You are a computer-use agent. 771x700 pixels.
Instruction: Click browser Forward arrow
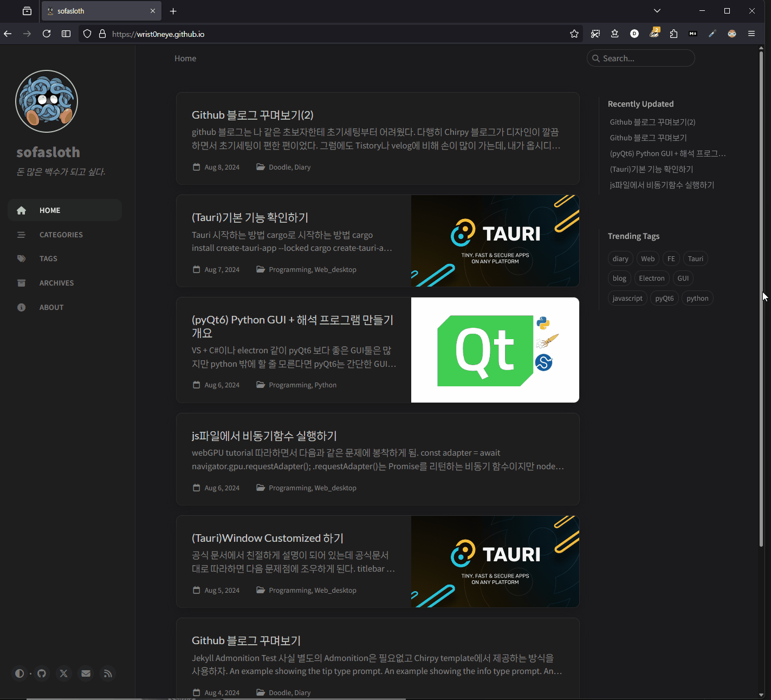[x=27, y=34]
